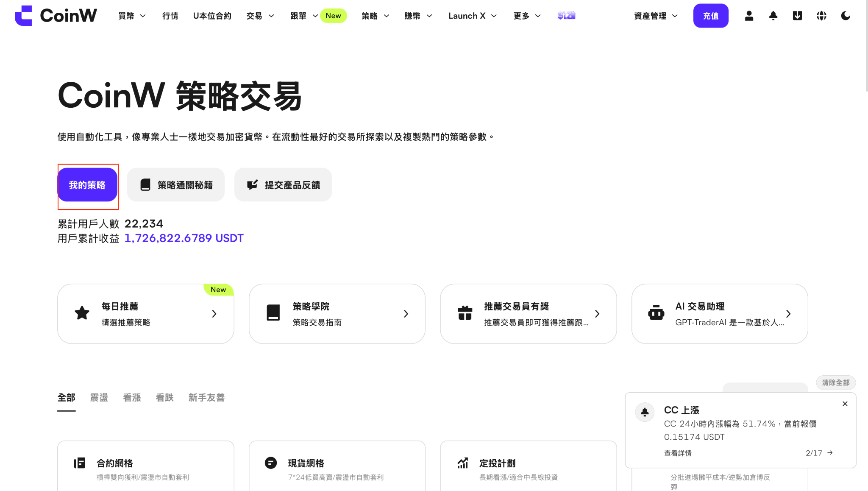Image resolution: width=868 pixels, height=491 pixels.
Task: Open the user account profile icon
Action: tap(749, 16)
